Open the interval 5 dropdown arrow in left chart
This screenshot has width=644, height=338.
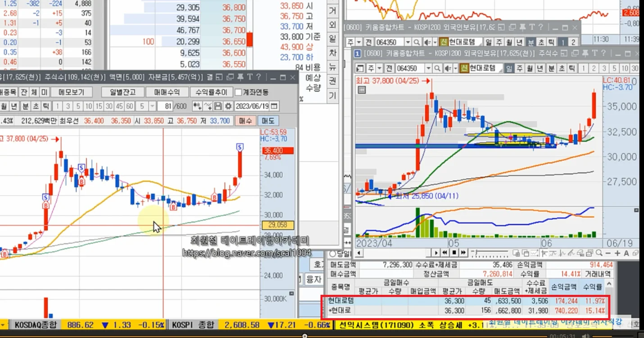click(x=152, y=106)
